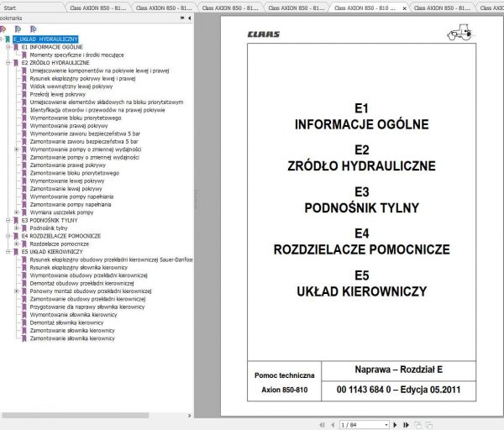Jump to the last page button
Image resolution: width=504 pixels, height=430 pixels.
click(406, 425)
